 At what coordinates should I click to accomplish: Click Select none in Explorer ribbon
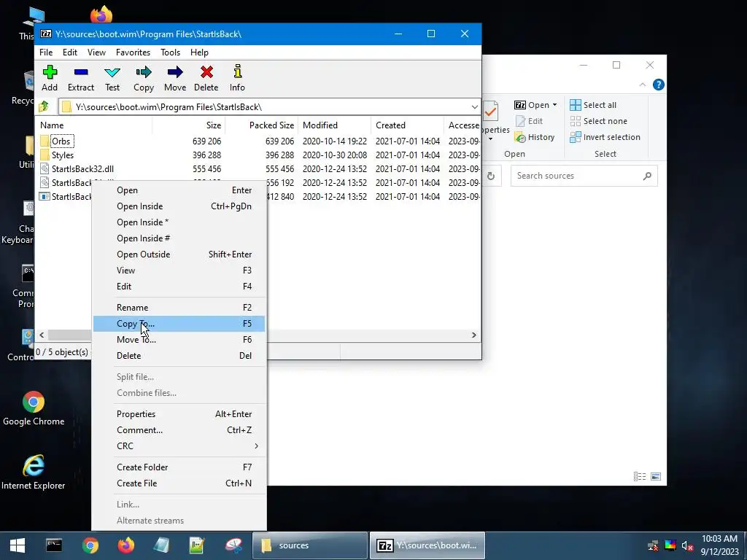click(x=599, y=121)
